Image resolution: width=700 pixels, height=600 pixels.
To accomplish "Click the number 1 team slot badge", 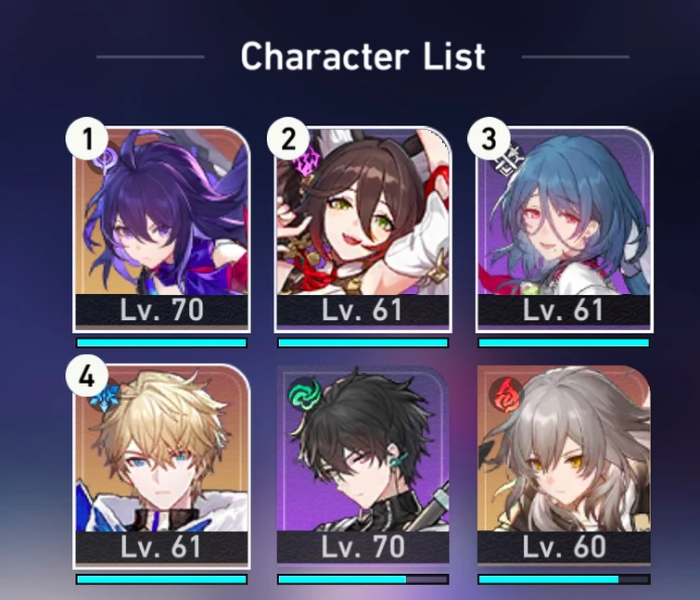I will [x=86, y=139].
